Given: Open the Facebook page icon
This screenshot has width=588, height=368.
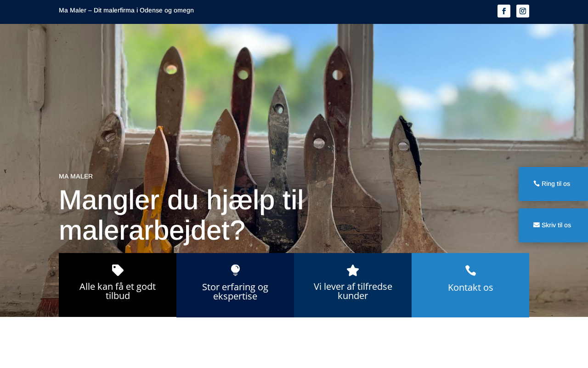Looking at the screenshot, I should coord(504,11).
